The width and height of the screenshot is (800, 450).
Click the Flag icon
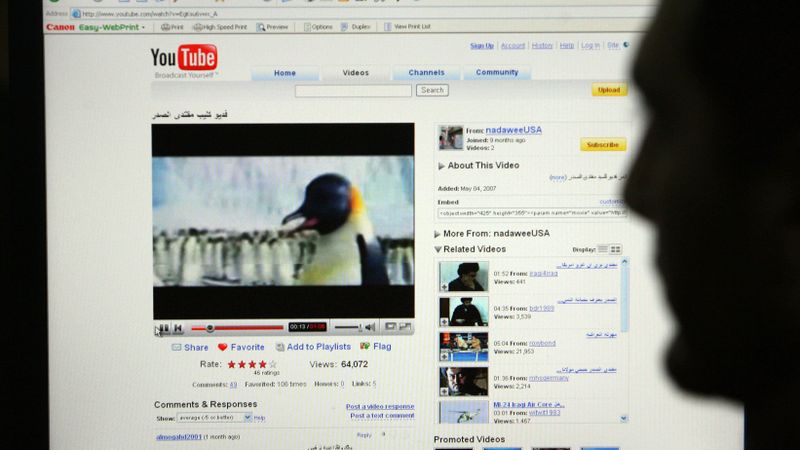coord(365,346)
